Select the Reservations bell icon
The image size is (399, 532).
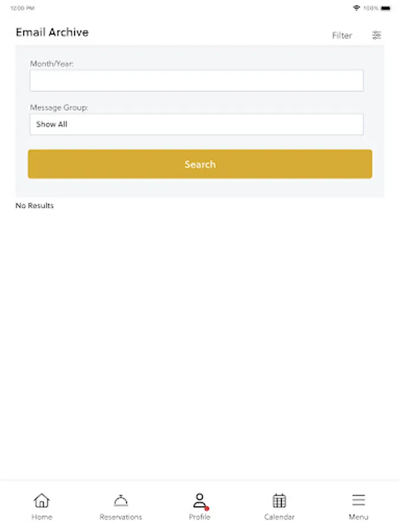pyautogui.click(x=121, y=500)
